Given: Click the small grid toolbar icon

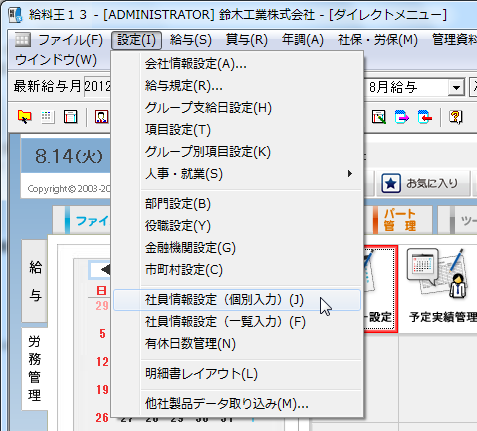Looking at the screenshot, I should (47, 117).
